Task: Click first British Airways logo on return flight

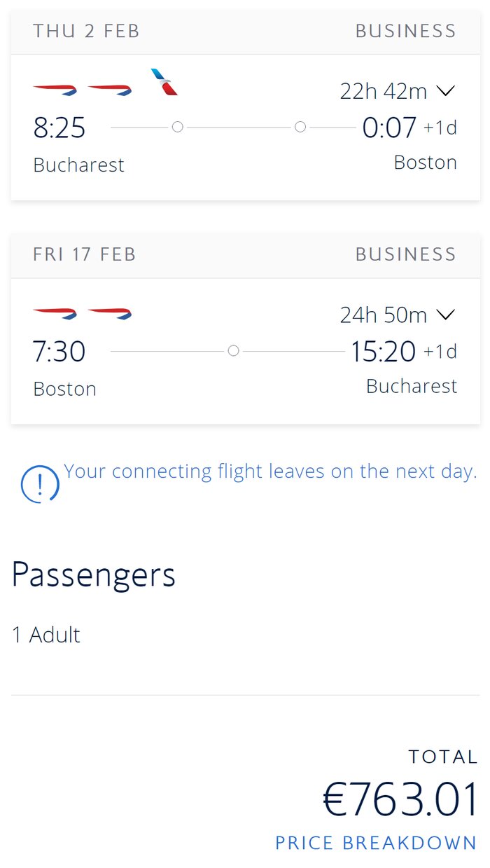Action: coord(55,313)
